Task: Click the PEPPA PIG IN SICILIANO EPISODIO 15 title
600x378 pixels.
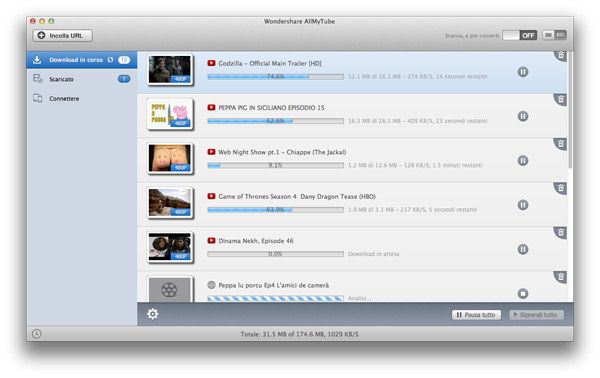Action: [271, 108]
